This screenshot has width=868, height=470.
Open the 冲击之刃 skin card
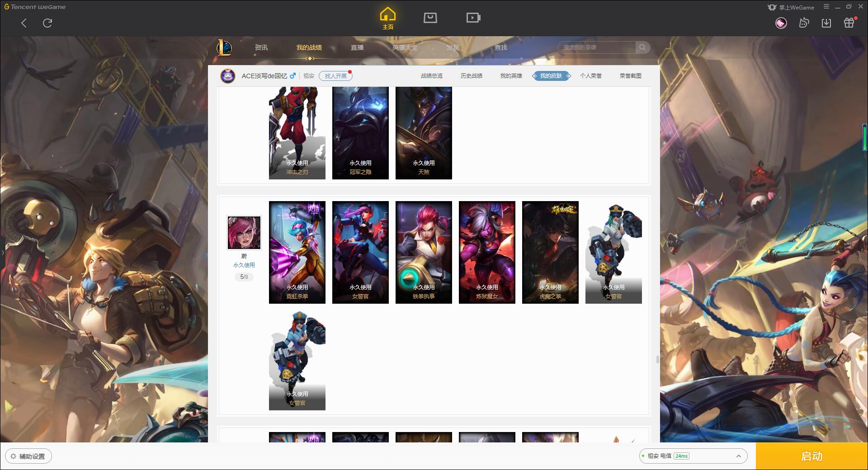(x=297, y=133)
